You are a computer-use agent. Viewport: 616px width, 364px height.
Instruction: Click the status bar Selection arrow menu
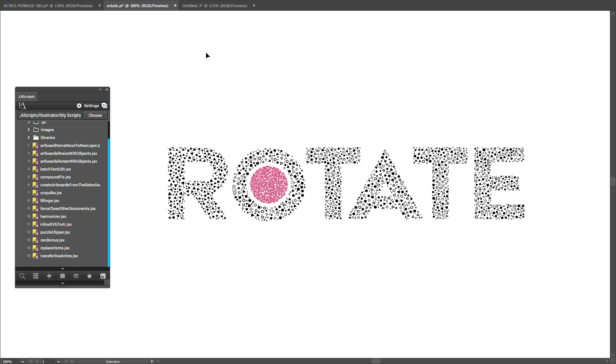[152, 361]
